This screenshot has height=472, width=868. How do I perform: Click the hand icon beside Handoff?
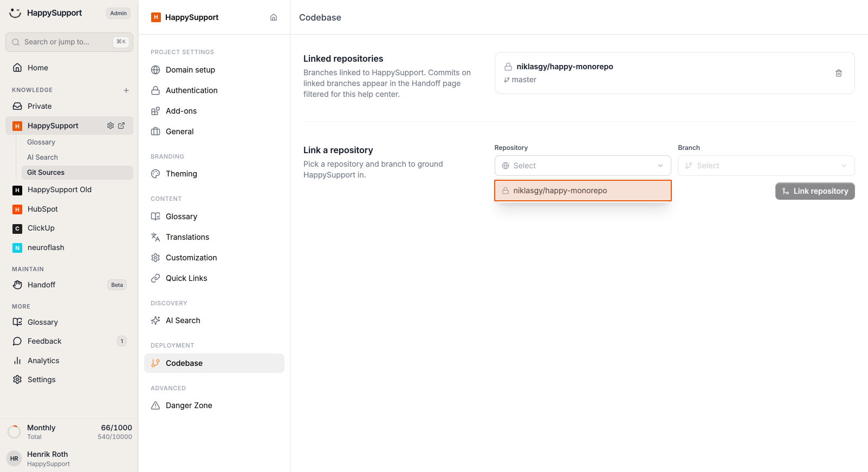(17, 285)
